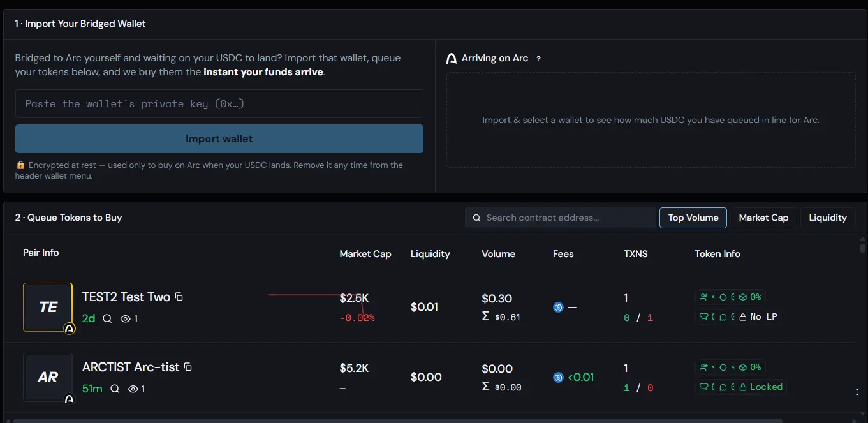The height and width of the screenshot is (423, 868).
Task: Open the help tooltip next to Arriving on Arc
Action: [538, 59]
